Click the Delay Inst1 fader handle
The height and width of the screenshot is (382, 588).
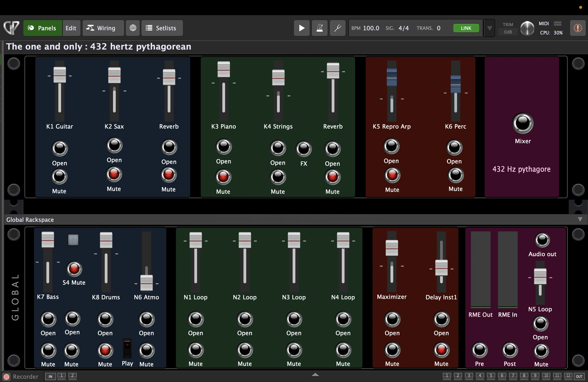point(441,268)
